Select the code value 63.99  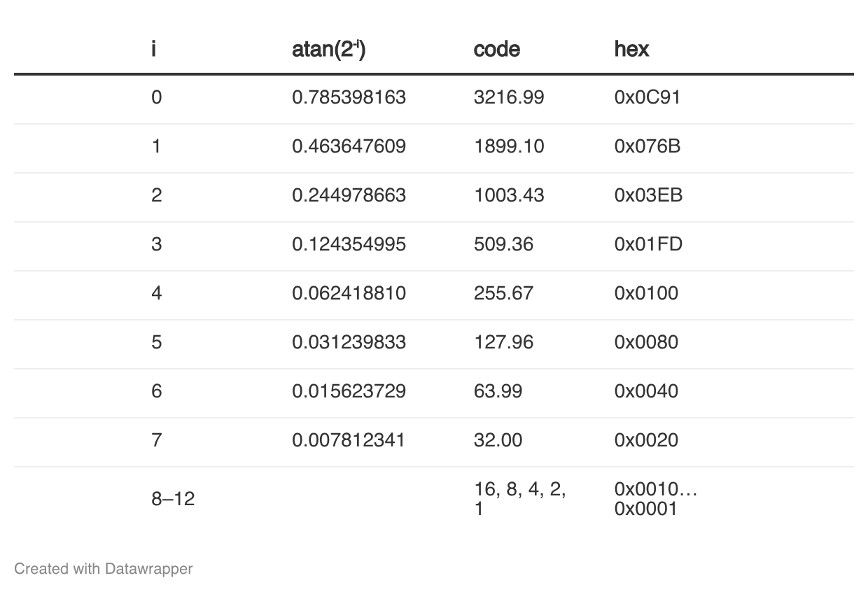click(498, 391)
